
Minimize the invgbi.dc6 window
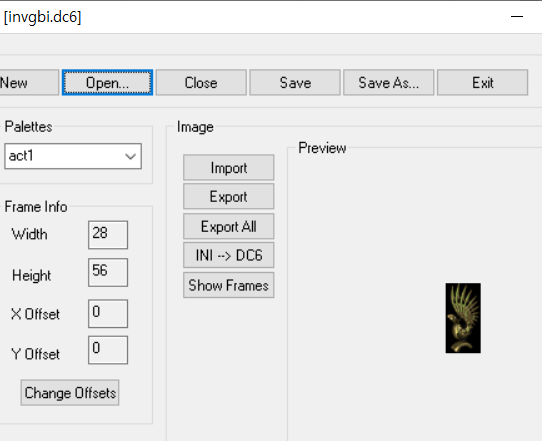(x=517, y=17)
